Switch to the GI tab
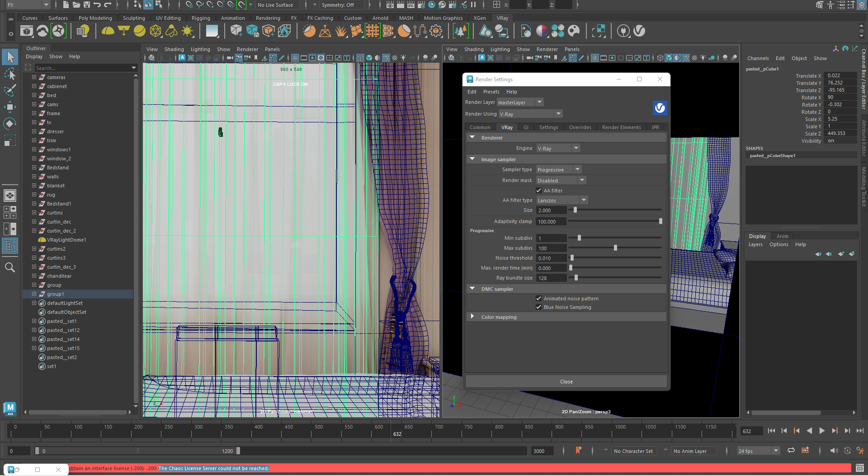The width and height of the screenshot is (868, 476). (526, 127)
